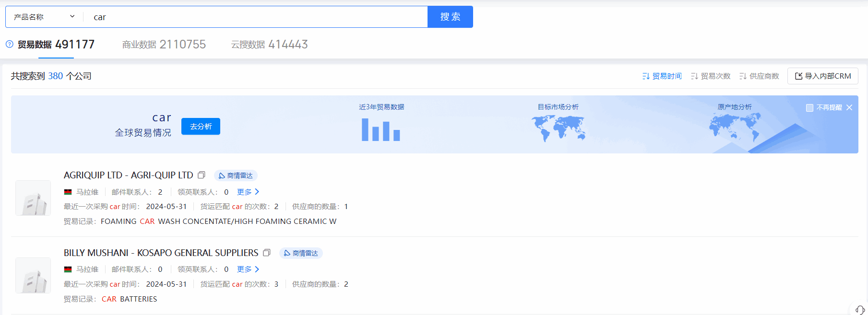Open the 原产地分析 world map icon
The width and height of the screenshot is (868, 315).
click(735, 127)
